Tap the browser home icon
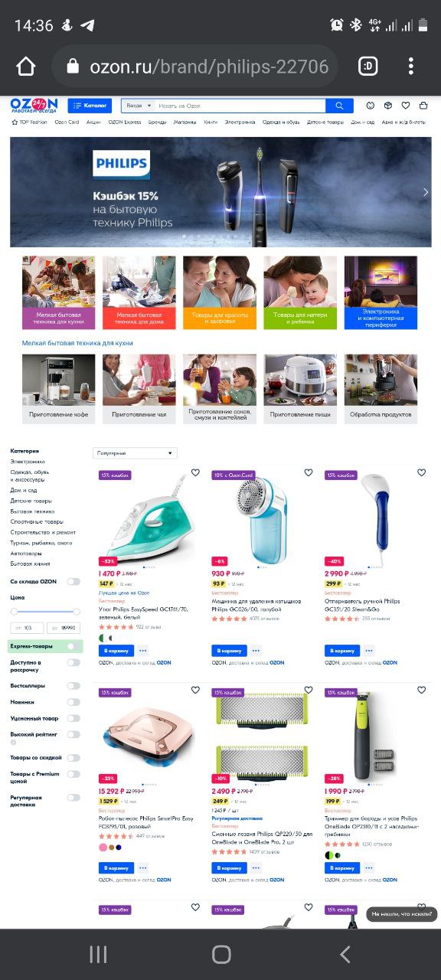Viewport: 441px width, 980px height. (26, 67)
